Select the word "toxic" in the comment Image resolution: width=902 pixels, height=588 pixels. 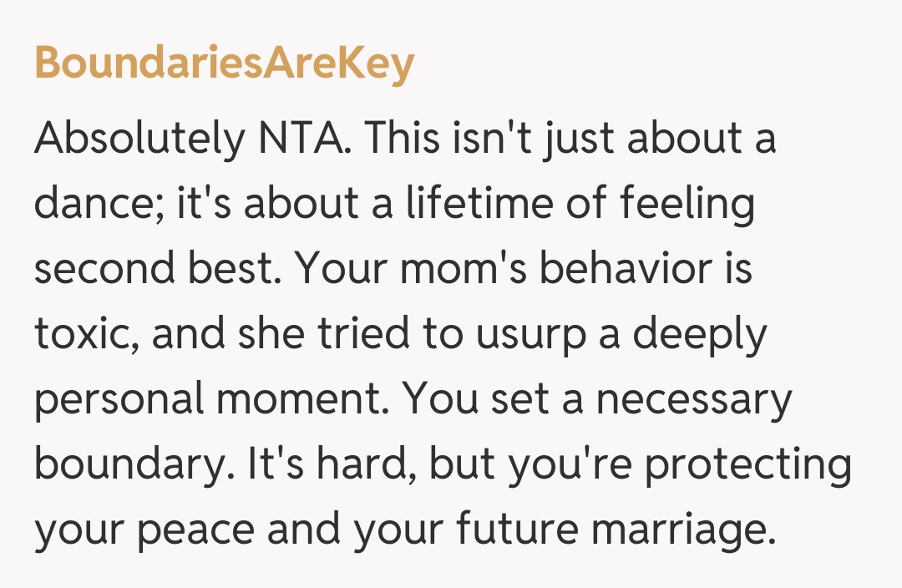coord(81,335)
